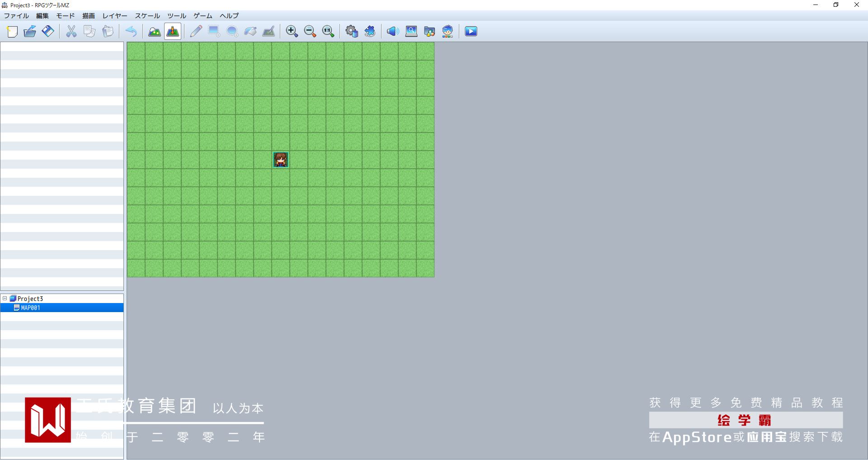Switch to Map editing mode icon
Image resolution: width=868 pixels, height=460 pixels.
(x=155, y=31)
